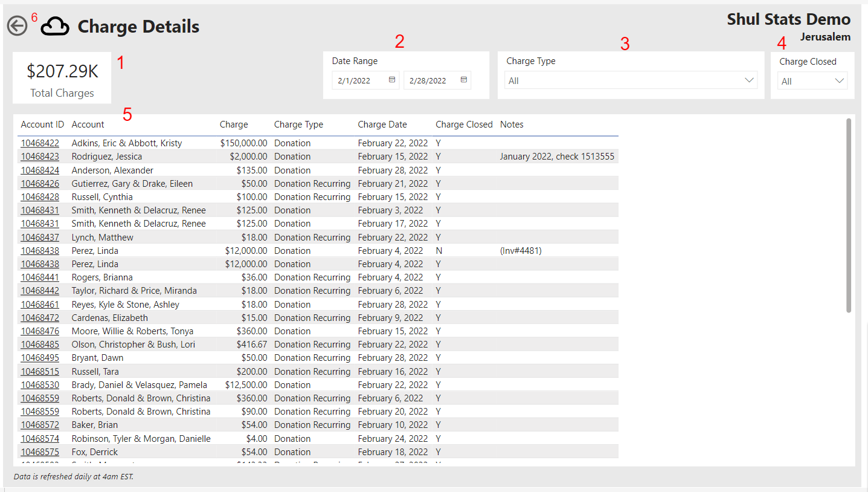The height and width of the screenshot is (492, 868).
Task: Select the Total Charges summary card
Action: tap(61, 77)
